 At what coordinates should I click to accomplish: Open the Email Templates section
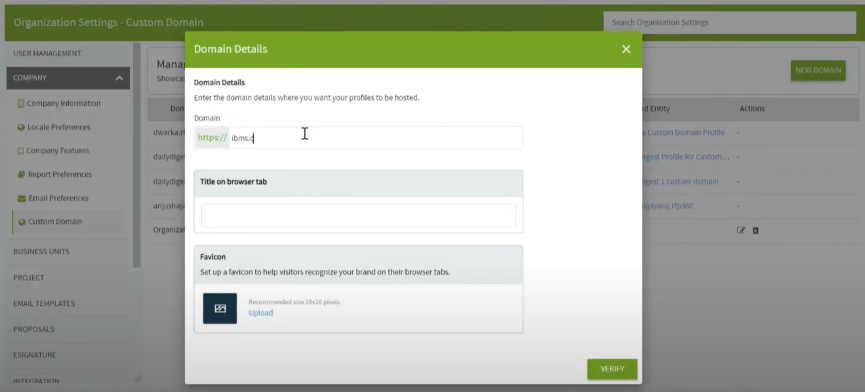(x=44, y=304)
